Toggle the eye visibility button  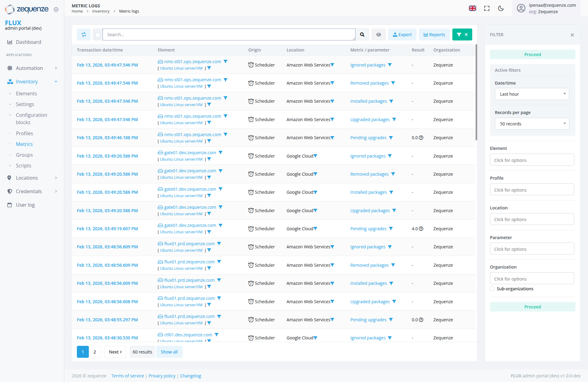click(379, 35)
